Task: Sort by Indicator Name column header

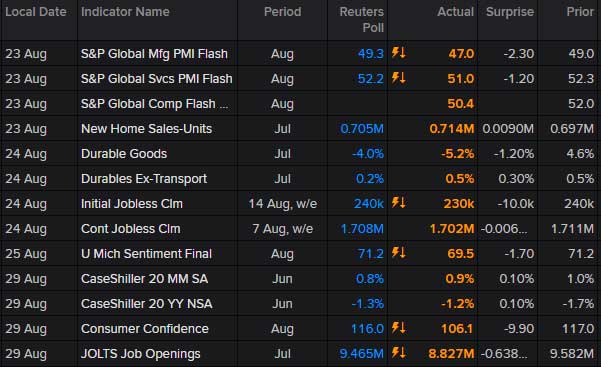Action: (x=125, y=12)
